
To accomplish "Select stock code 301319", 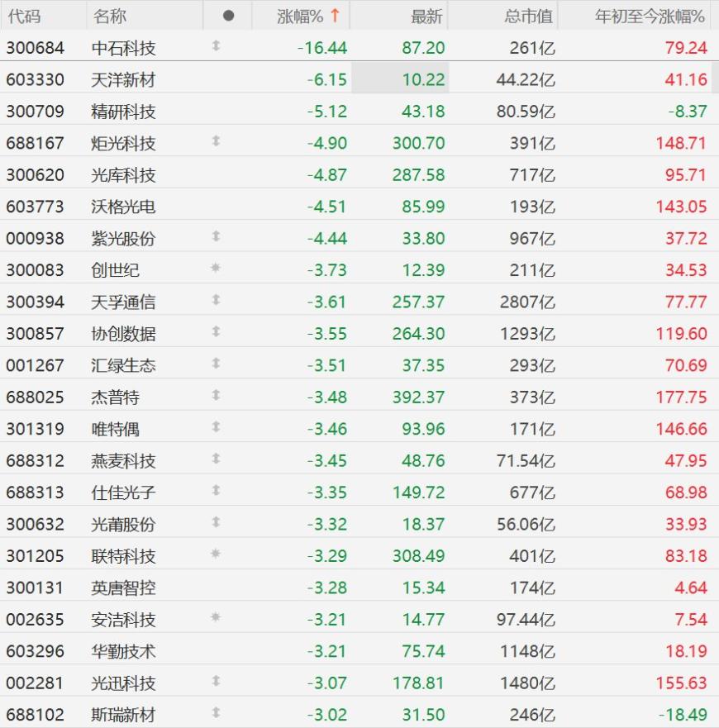I will (x=36, y=429).
